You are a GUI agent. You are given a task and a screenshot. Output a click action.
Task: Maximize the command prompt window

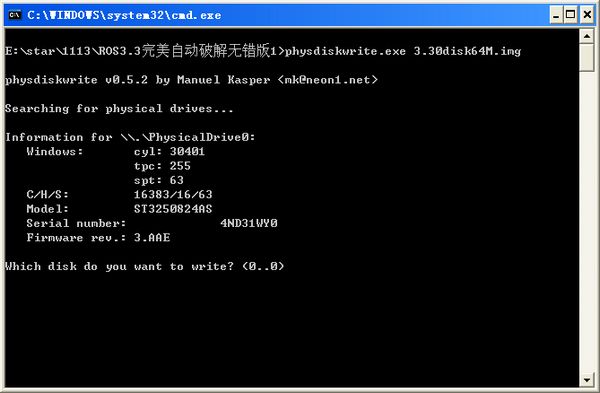pos(571,15)
